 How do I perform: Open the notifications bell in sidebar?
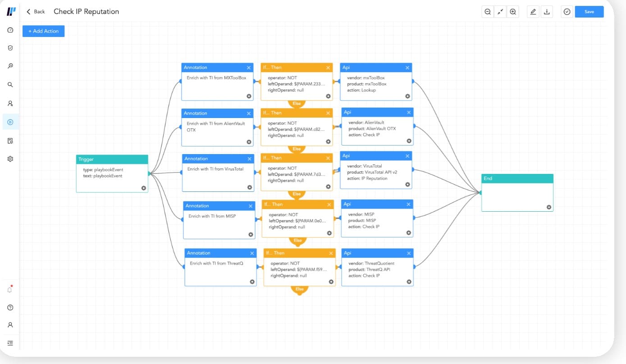(10, 290)
